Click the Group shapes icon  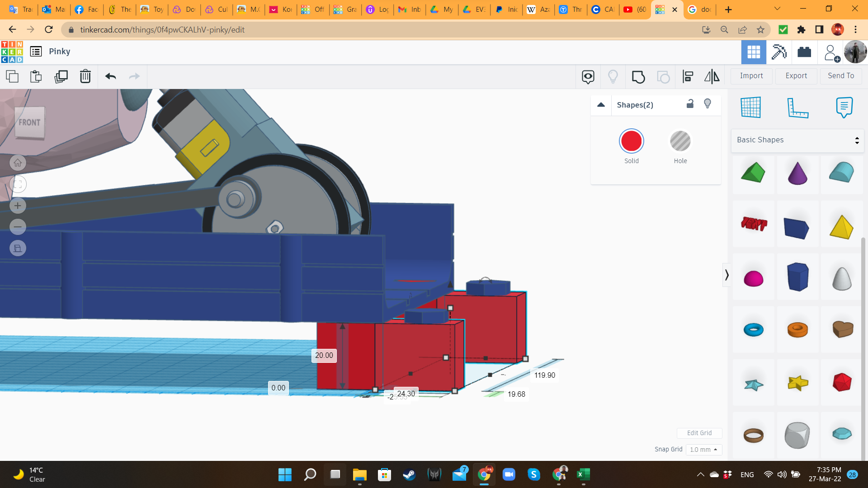(638, 76)
